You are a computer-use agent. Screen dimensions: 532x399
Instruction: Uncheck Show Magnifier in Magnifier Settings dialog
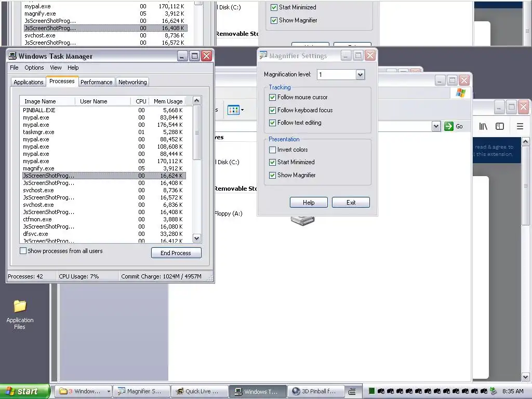(x=272, y=175)
